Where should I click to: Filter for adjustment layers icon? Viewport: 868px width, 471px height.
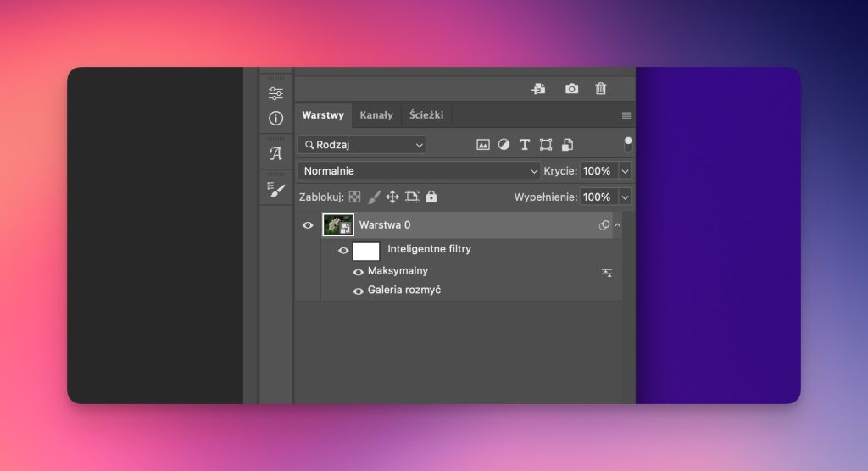click(504, 145)
